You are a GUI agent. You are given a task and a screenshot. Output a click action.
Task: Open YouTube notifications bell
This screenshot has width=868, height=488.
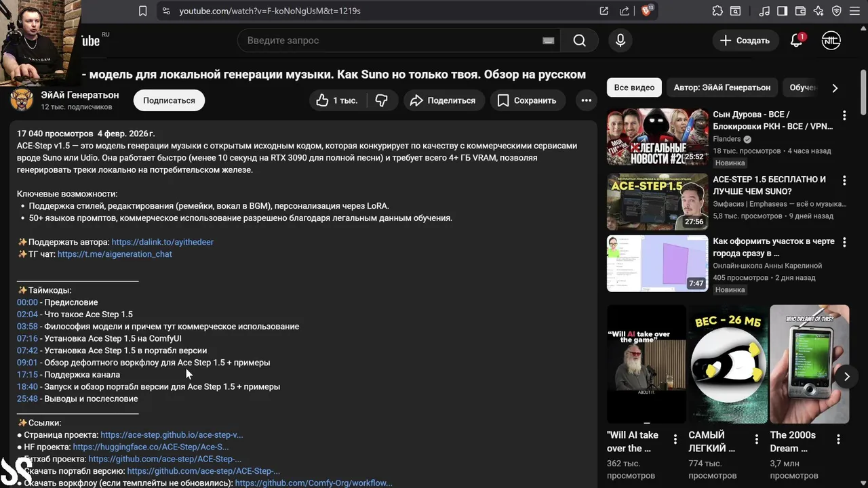[x=797, y=41]
